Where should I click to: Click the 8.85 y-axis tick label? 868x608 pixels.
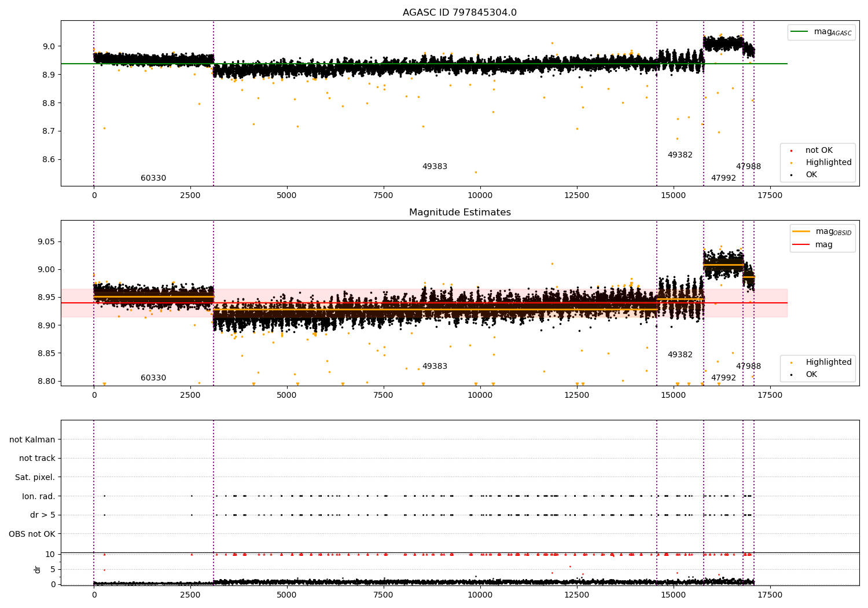pyautogui.click(x=45, y=353)
